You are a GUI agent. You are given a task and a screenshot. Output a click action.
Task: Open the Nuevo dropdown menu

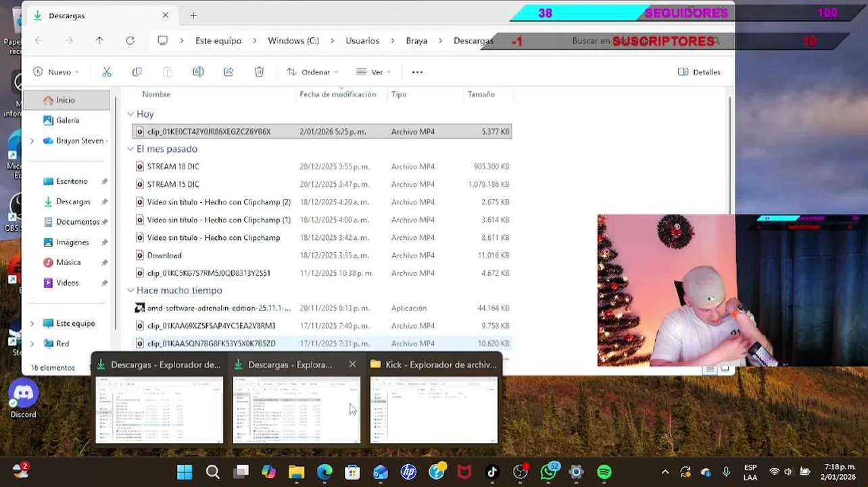coord(56,72)
